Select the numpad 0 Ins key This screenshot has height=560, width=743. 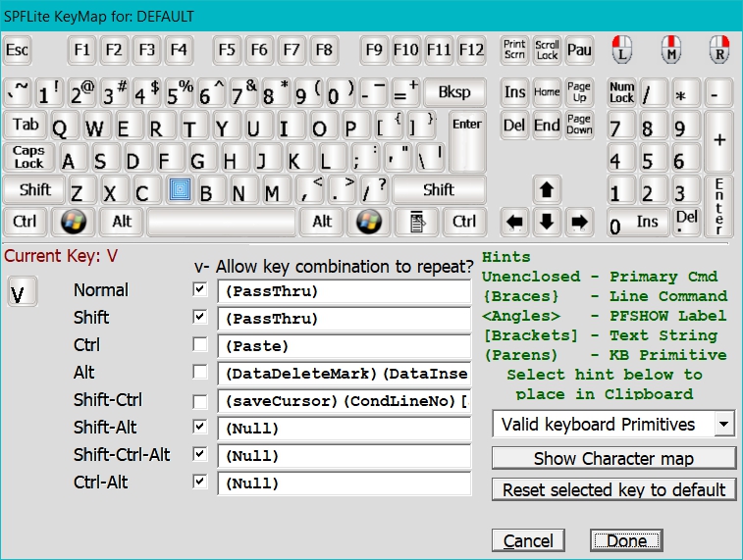(x=638, y=222)
